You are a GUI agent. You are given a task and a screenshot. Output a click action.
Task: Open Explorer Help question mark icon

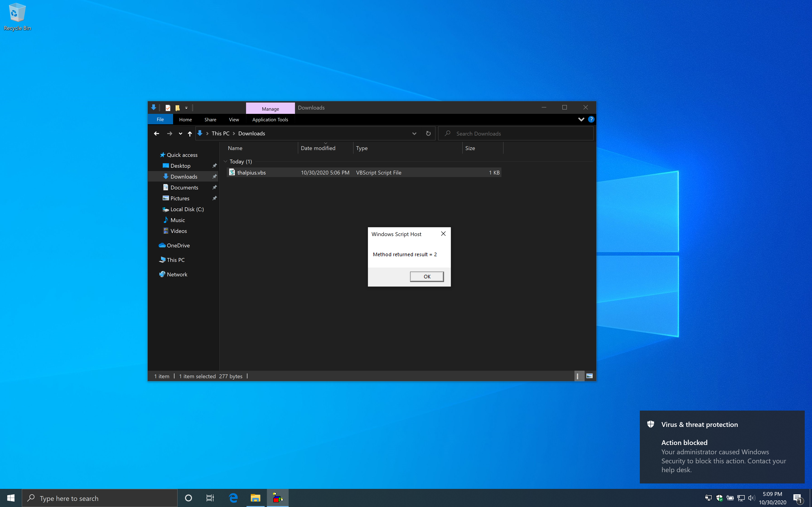coord(591,119)
